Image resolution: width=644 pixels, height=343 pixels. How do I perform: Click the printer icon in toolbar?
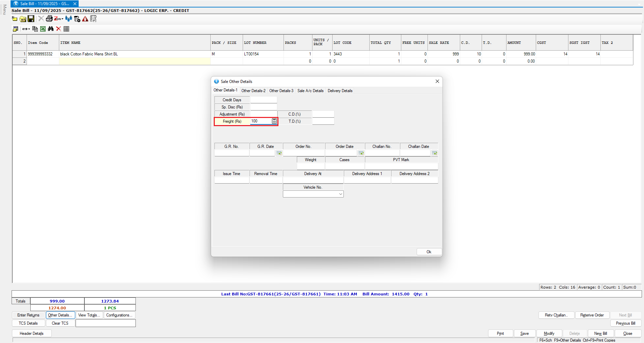pos(49,19)
